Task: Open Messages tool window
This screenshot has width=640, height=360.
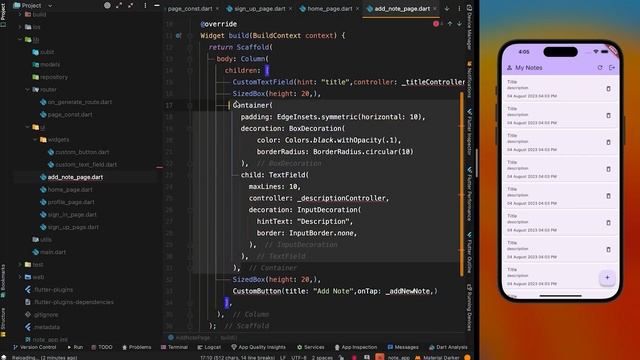Action: [x=403, y=347]
